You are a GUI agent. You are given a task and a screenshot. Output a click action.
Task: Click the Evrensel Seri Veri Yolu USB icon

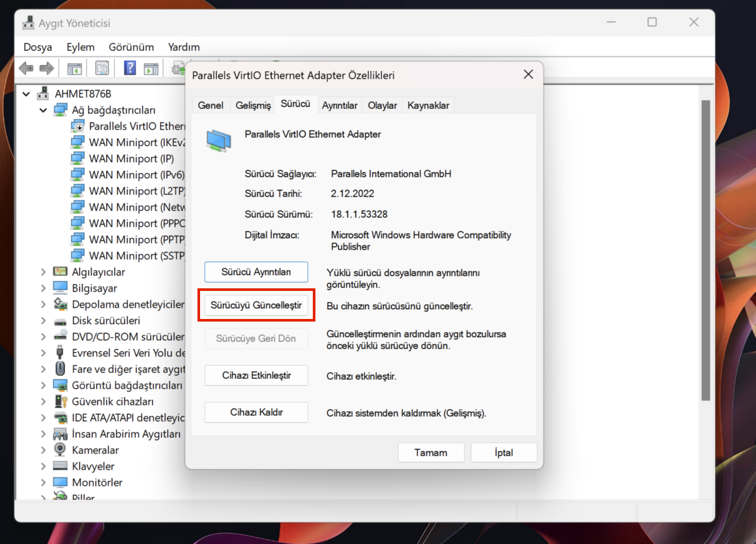(60, 352)
